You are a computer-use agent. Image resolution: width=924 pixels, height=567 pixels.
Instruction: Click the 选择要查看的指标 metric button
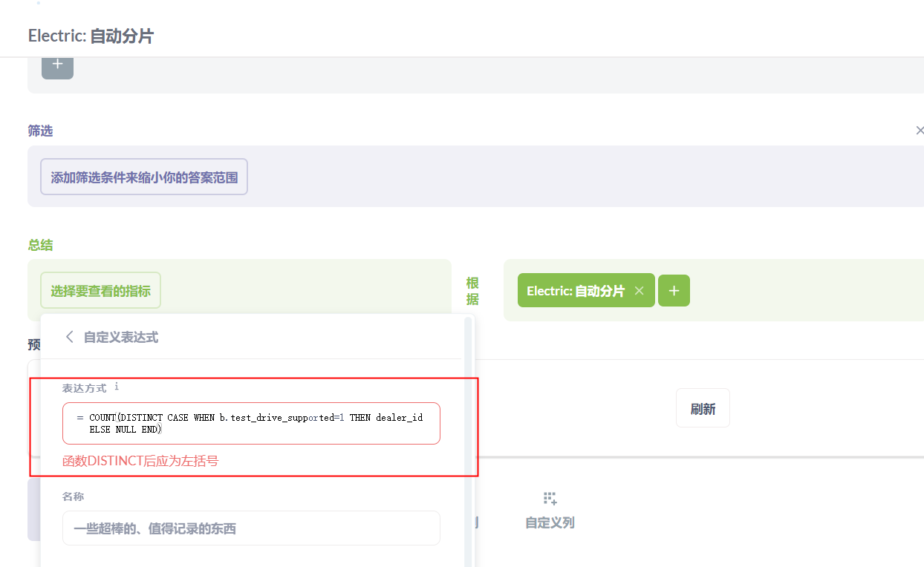100,290
